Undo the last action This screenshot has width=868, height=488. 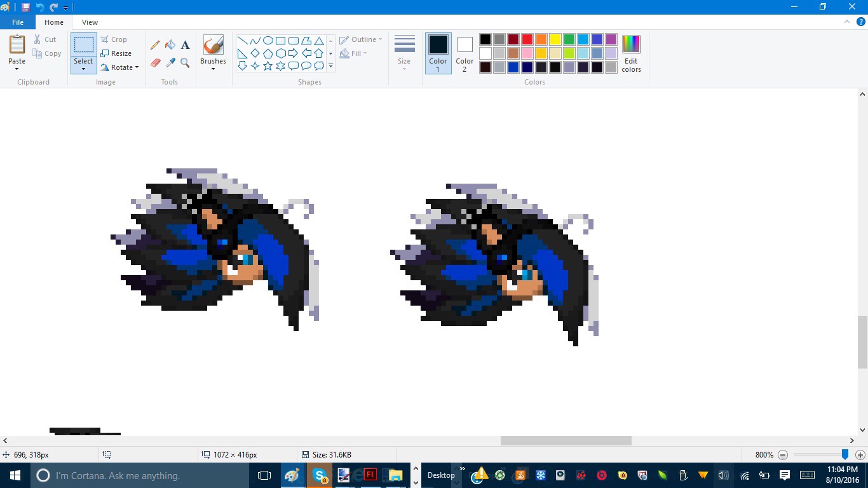click(39, 7)
